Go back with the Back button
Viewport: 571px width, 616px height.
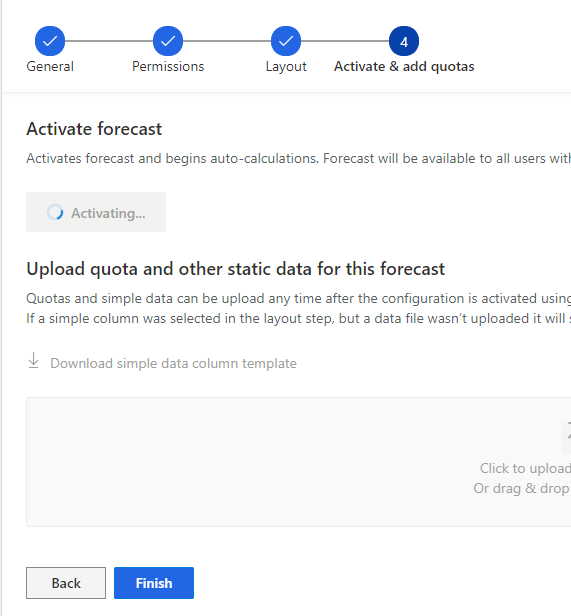[66, 583]
